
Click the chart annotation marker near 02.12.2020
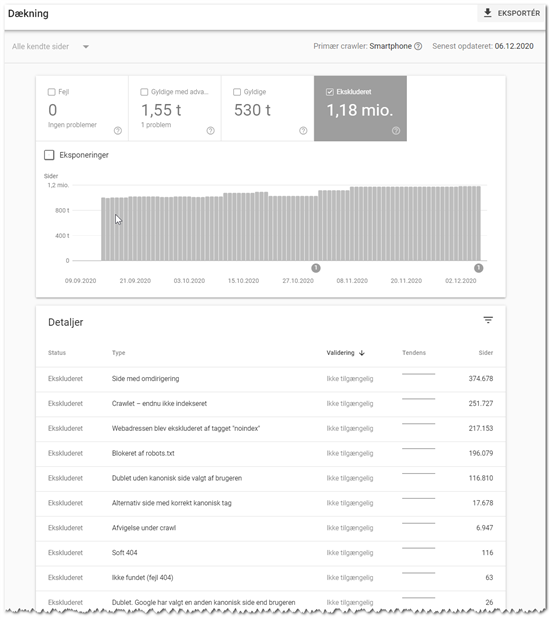[x=478, y=268]
